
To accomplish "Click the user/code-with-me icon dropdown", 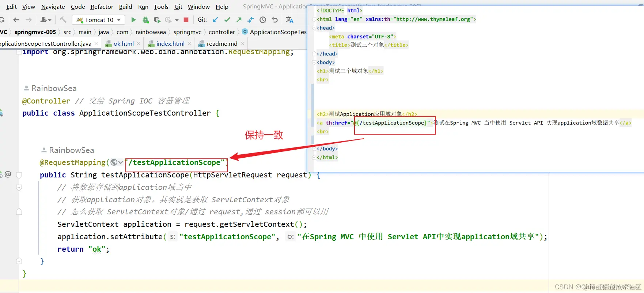I will click(x=46, y=20).
